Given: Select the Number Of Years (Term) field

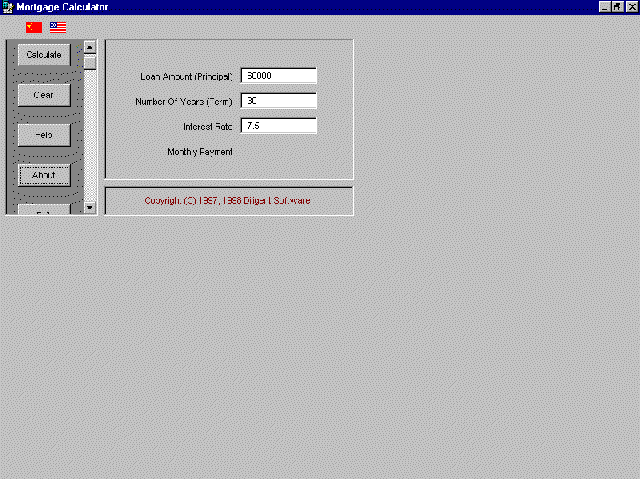Looking at the screenshot, I should click(x=278, y=101).
